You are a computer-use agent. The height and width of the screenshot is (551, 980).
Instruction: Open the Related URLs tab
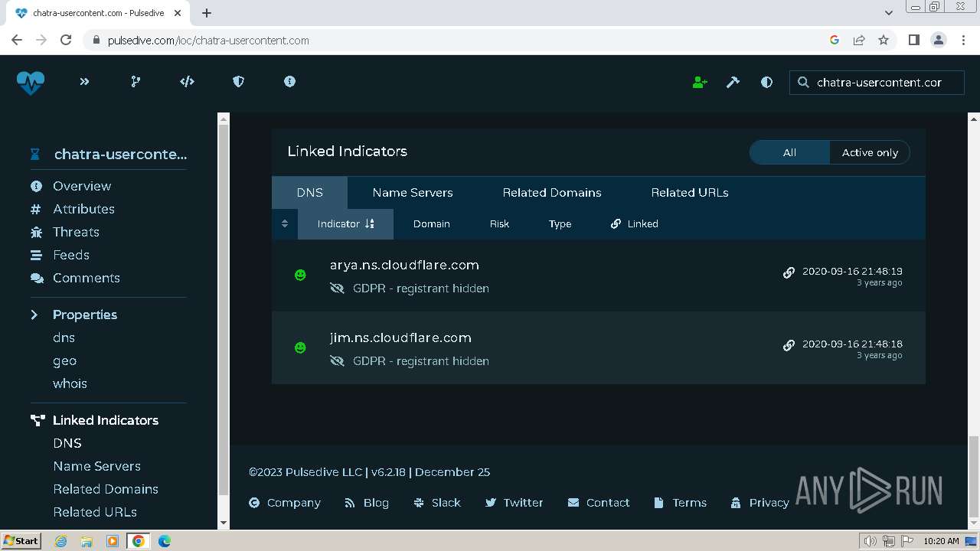(x=690, y=193)
